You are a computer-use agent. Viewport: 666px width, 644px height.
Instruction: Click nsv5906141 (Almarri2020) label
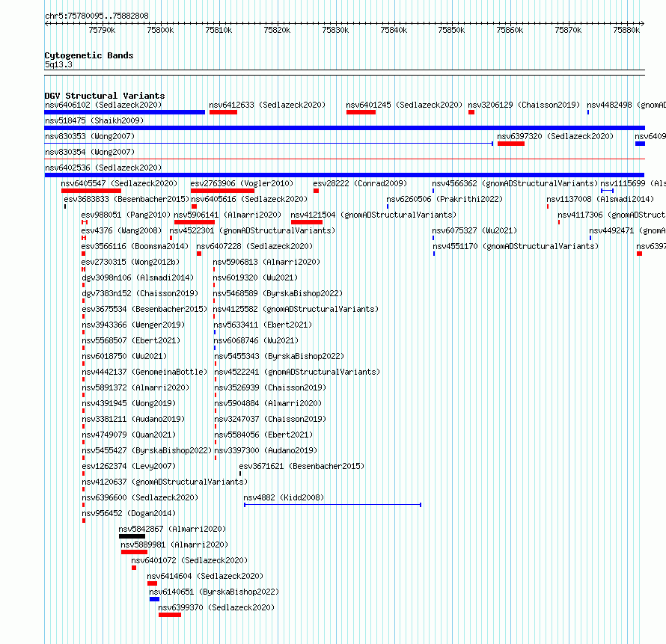(x=227, y=215)
